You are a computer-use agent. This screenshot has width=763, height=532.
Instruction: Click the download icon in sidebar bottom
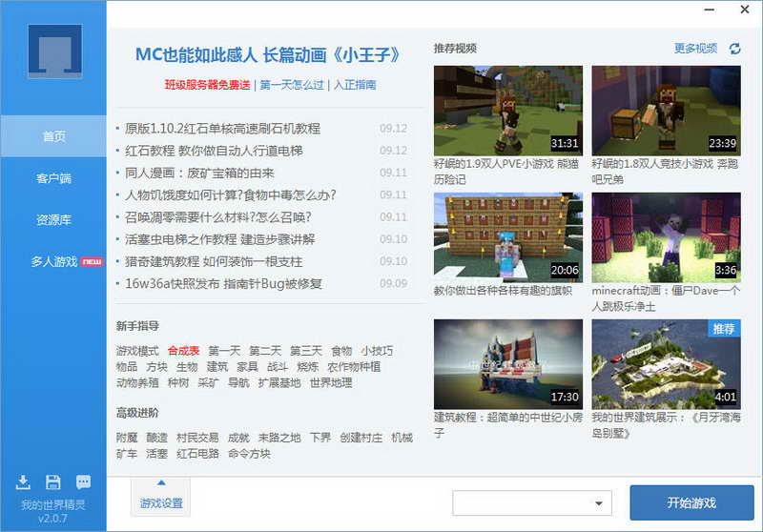tap(23, 481)
